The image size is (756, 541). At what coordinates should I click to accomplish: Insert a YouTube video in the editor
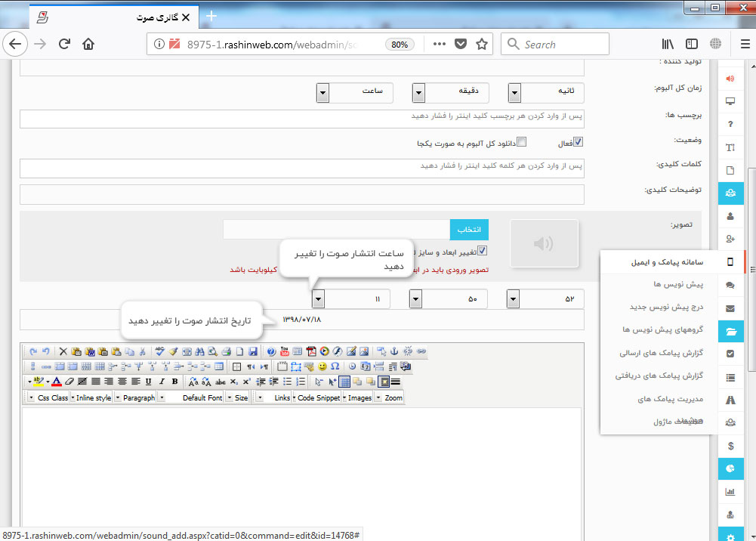[x=285, y=351]
